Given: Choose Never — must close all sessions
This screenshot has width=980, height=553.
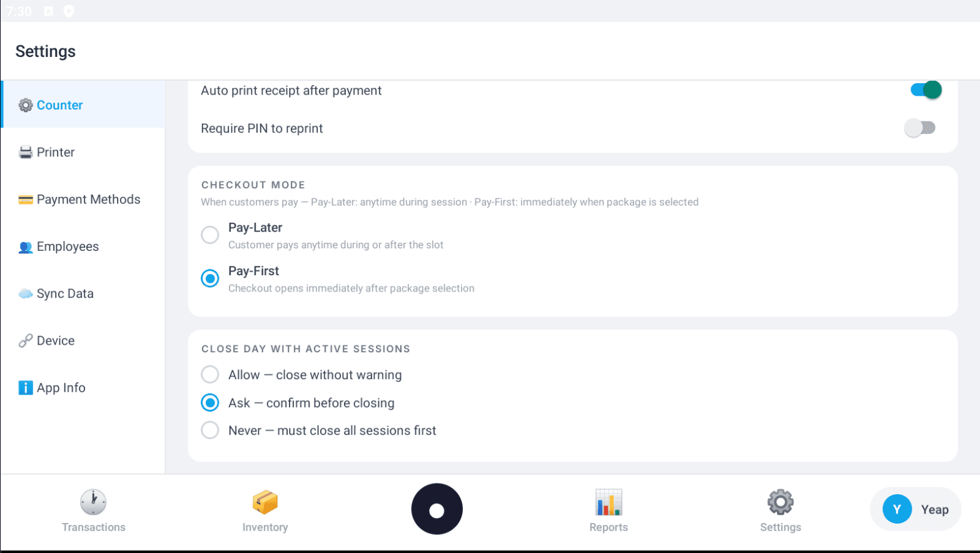Looking at the screenshot, I should pos(210,430).
